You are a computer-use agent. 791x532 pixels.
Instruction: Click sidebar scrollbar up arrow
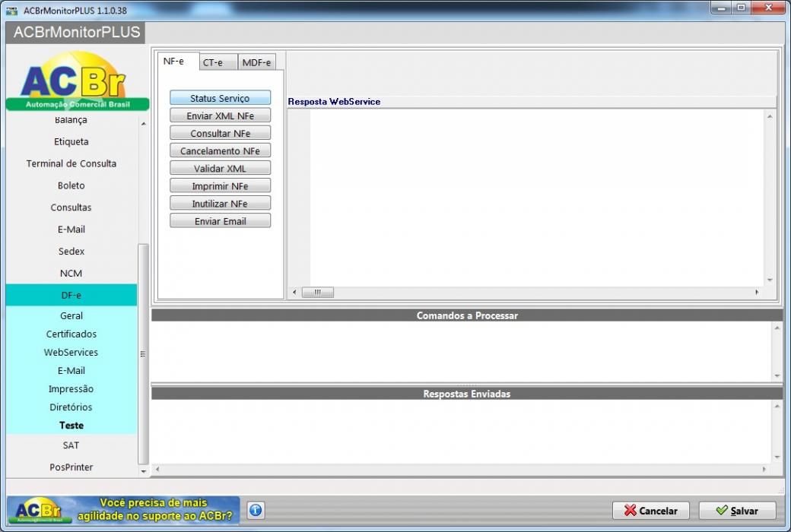143,124
